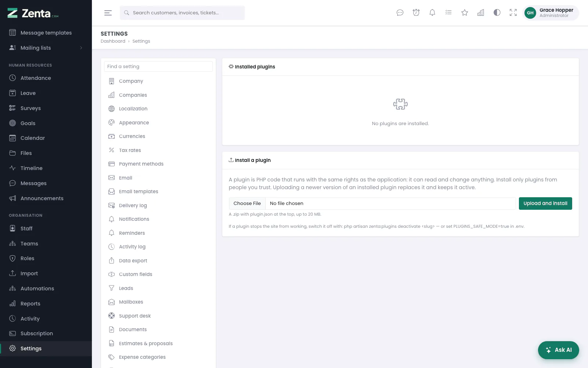Open Goals in the sidebar
The width and height of the screenshot is (588, 368).
(46, 123)
